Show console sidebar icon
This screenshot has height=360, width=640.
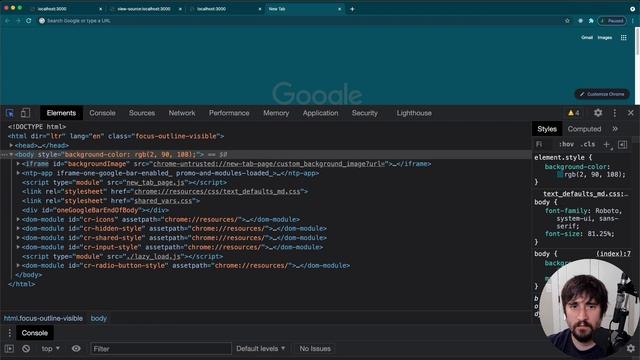tap(9, 349)
